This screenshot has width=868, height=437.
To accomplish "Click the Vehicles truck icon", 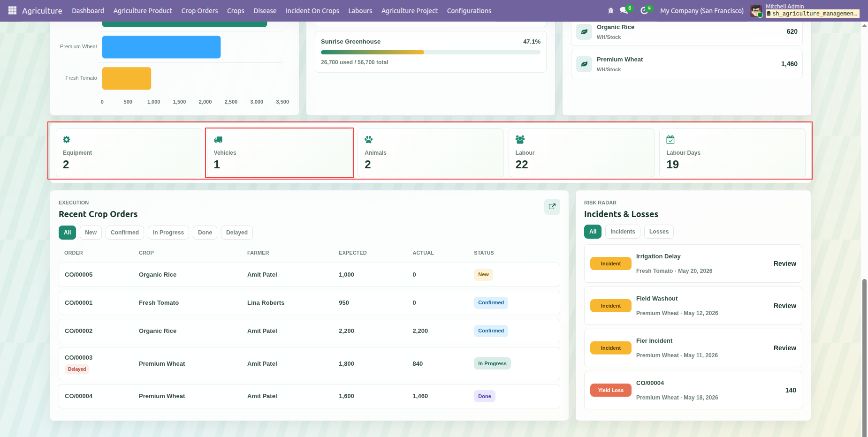I will pyautogui.click(x=218, y=140).
